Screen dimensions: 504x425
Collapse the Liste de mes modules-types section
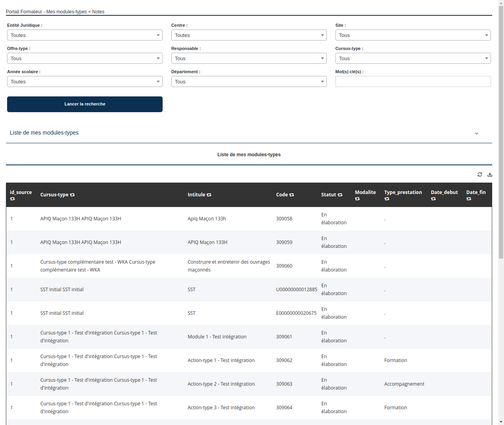(476, 133)
